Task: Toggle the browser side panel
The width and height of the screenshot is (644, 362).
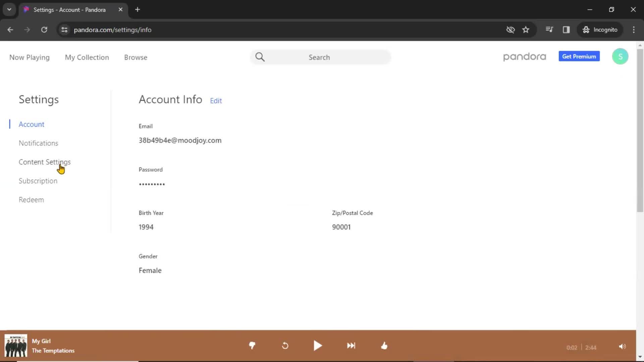Action: [x=566, y=29]
